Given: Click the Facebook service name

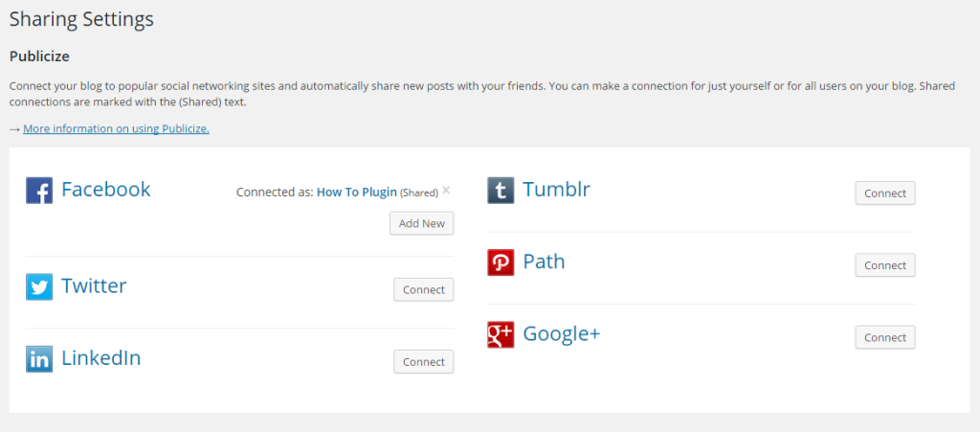Looking at the screenshot, I should [x=105, y=189].
